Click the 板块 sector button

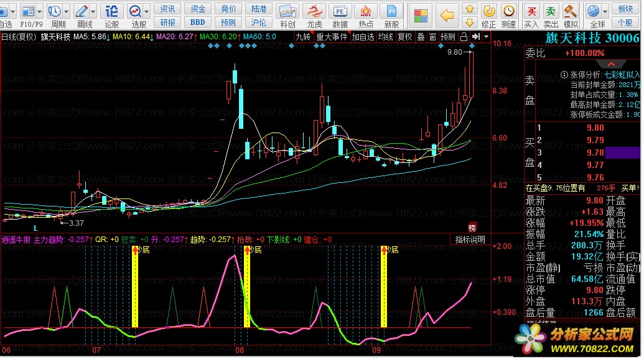pos(625,9)
